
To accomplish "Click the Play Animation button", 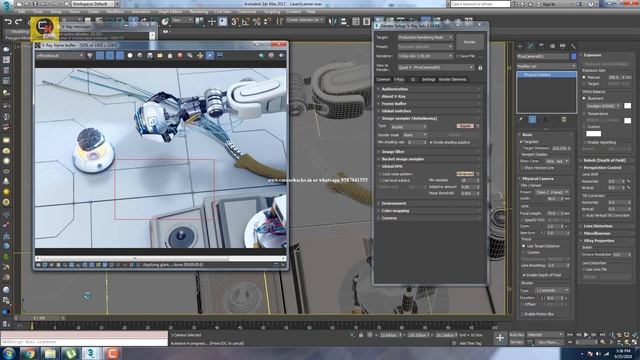I will pyautogui.click(x=586, y=335).
